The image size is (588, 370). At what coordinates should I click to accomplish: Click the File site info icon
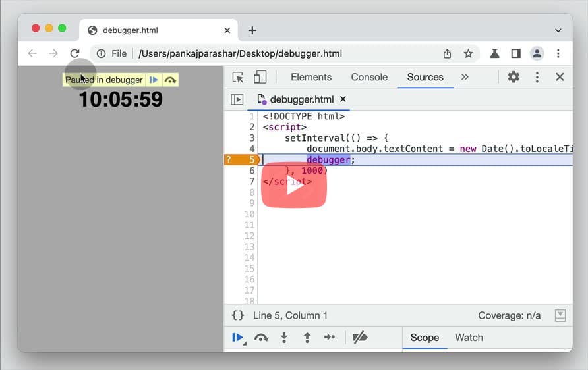pos(102,53)
